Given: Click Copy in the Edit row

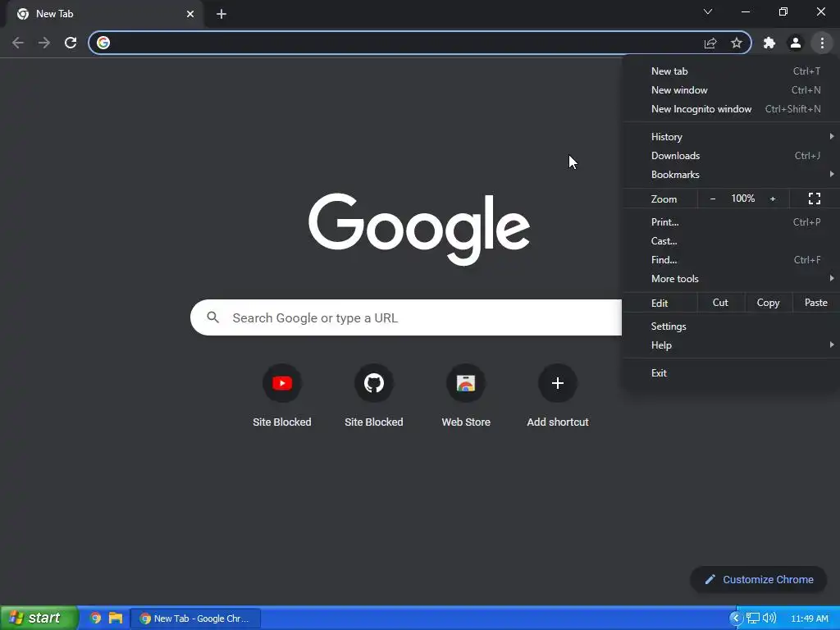Looking at the screenshot, I should tap(768, 303).
